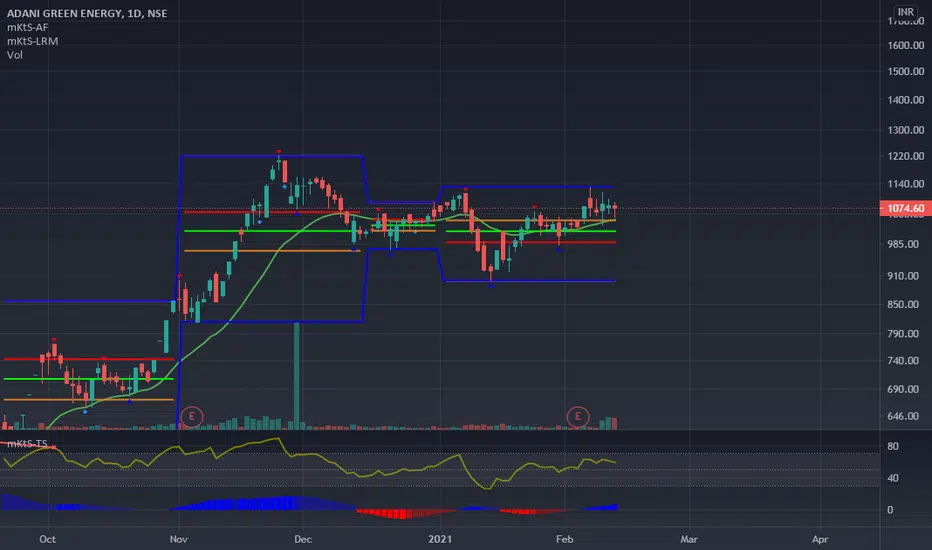This screenshot has height=550, width=932.
Task: Click the earnings E marker near February
Action: click(x=578, y=417)
